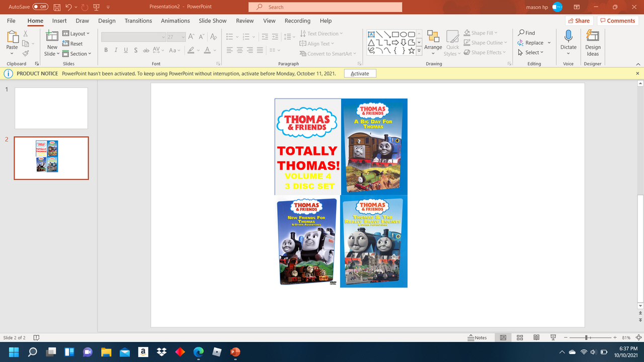Screen dimensions: 644x362
Task: Click the Align Left paragraph icon
Action: (229, 50)
